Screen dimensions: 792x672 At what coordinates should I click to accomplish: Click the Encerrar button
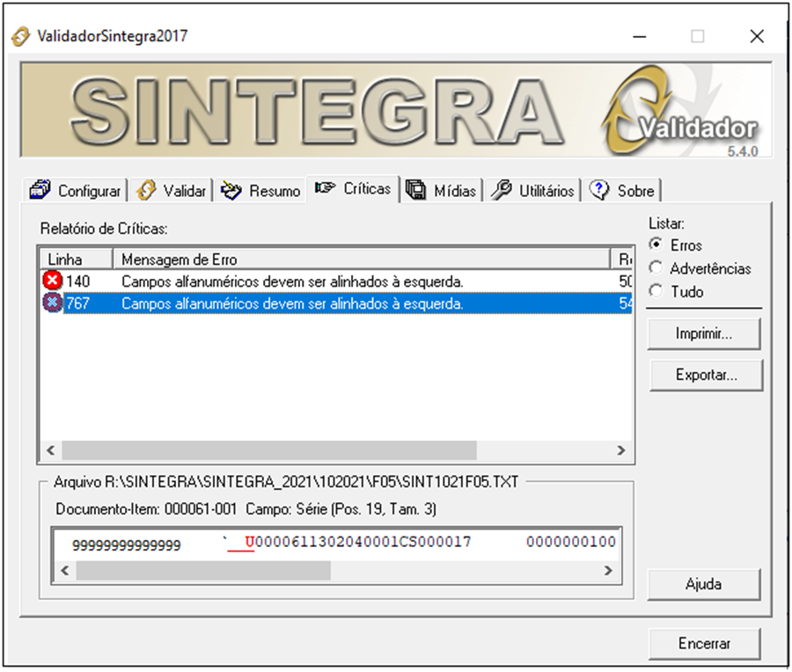[x=704, y=644]
